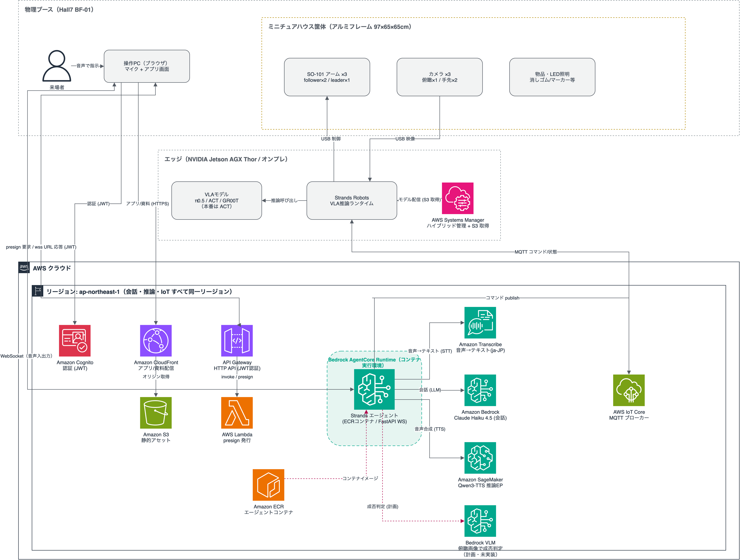Select the Amazon CloudFront icon
The image size is (740, 560).
156,341
